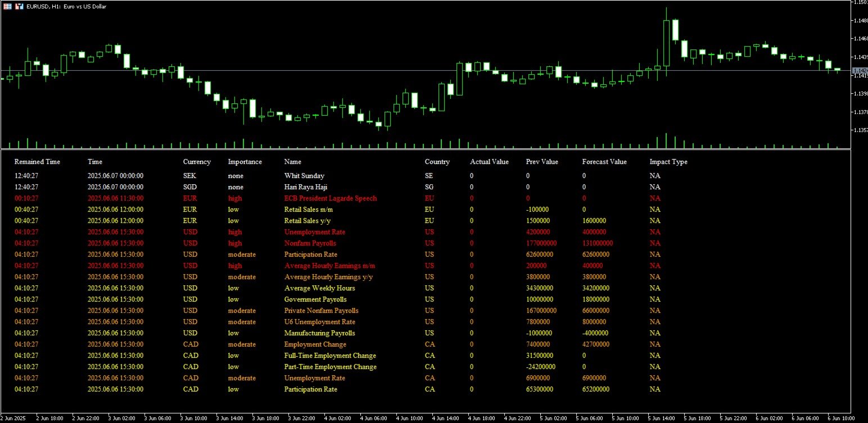Select the Retail Sales m/m event
Image resolution: width=868 pixels, height=423 pixels.
tap(309, 210)
